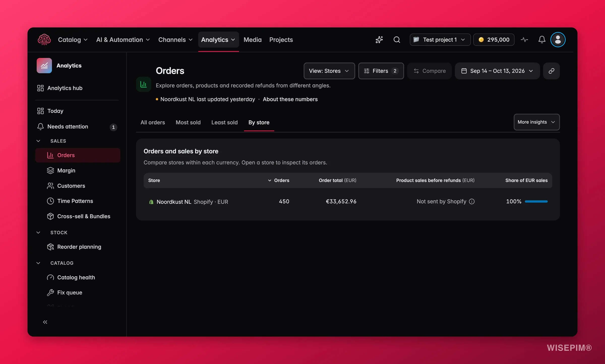This screenshot has width=605, height=364.
Task: Open Catalog health in the sidebar
Action: coord(78,277)
